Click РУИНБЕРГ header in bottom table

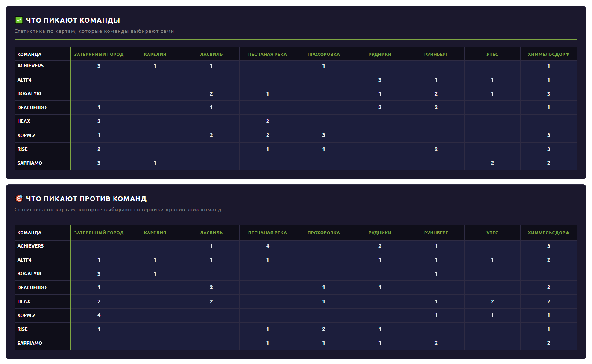point(436,233)
